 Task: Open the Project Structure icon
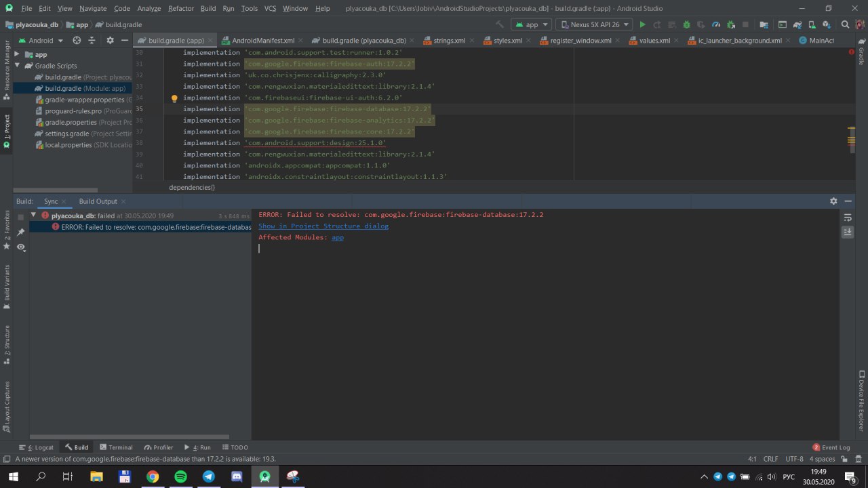(x=764, y=24)
